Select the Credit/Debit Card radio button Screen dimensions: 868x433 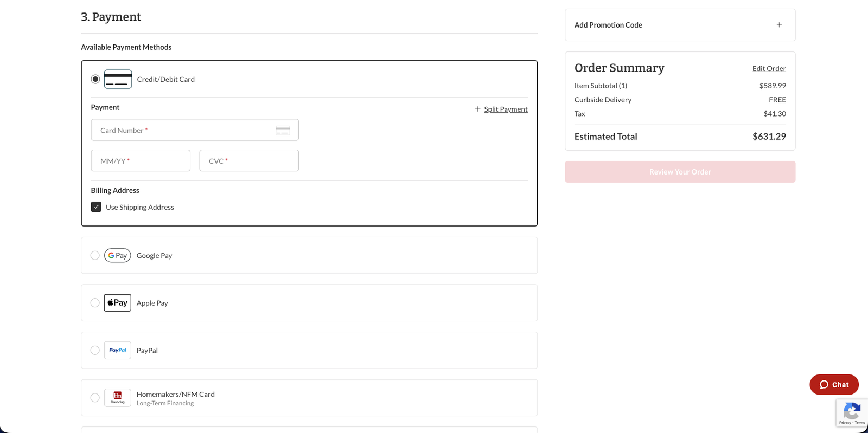[x=95, y=79]
